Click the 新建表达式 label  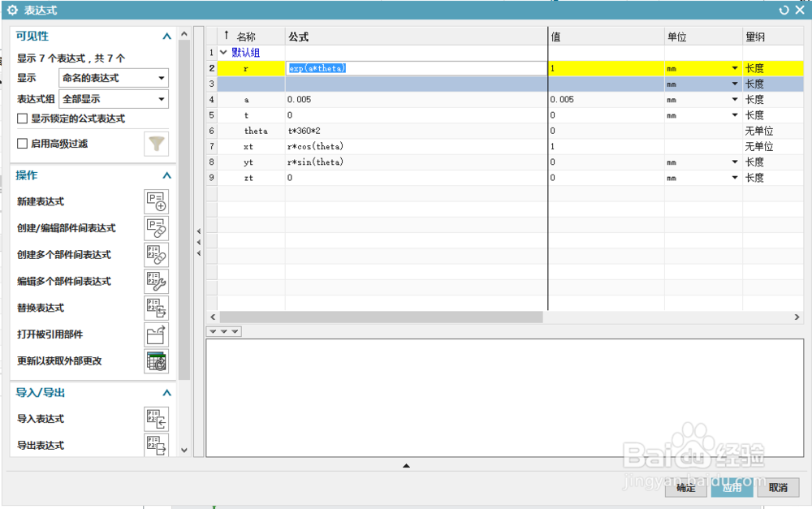coord(41,201)
